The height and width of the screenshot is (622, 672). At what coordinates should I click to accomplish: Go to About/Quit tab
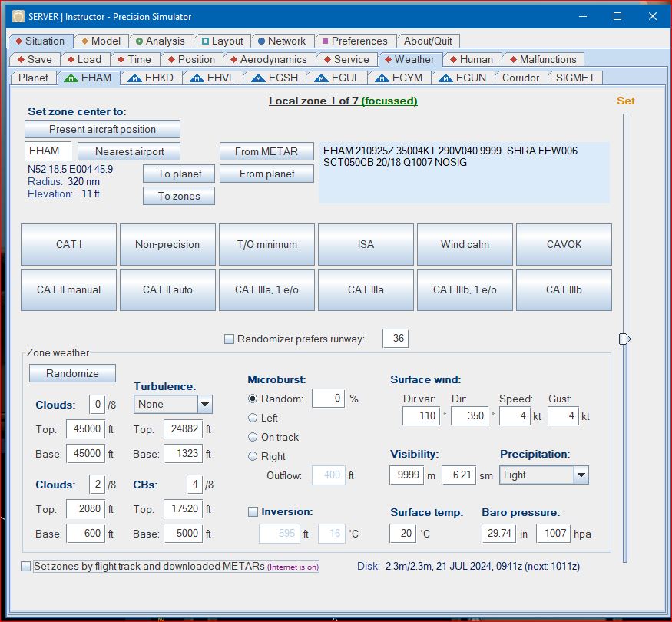(x=428, y=41)
